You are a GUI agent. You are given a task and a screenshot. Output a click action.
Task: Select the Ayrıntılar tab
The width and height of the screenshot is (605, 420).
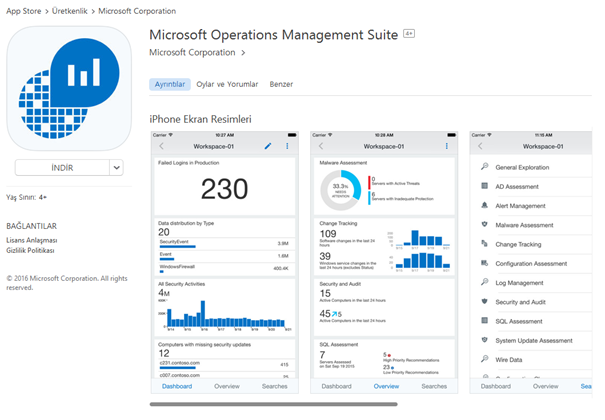(169, 84)
